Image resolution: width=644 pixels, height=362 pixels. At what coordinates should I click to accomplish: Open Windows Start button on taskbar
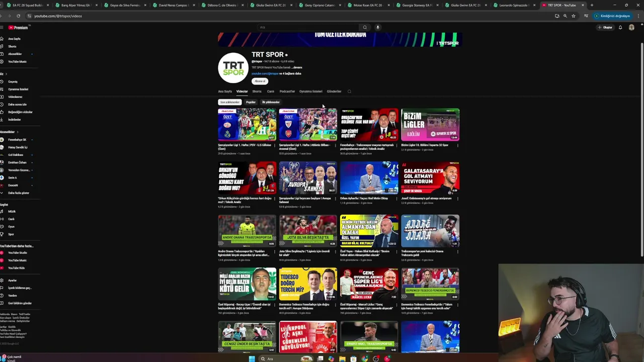click(252, 358)
